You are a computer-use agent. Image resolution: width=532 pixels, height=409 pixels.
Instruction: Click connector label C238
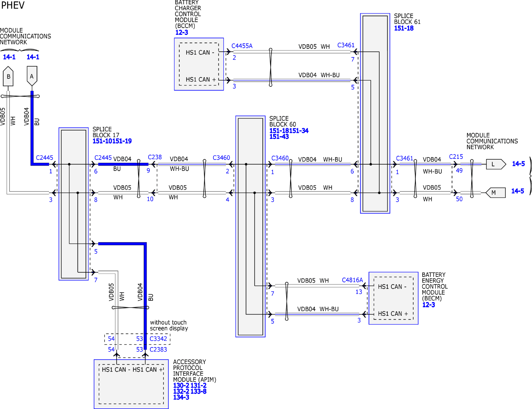click(x=155, y=157)
